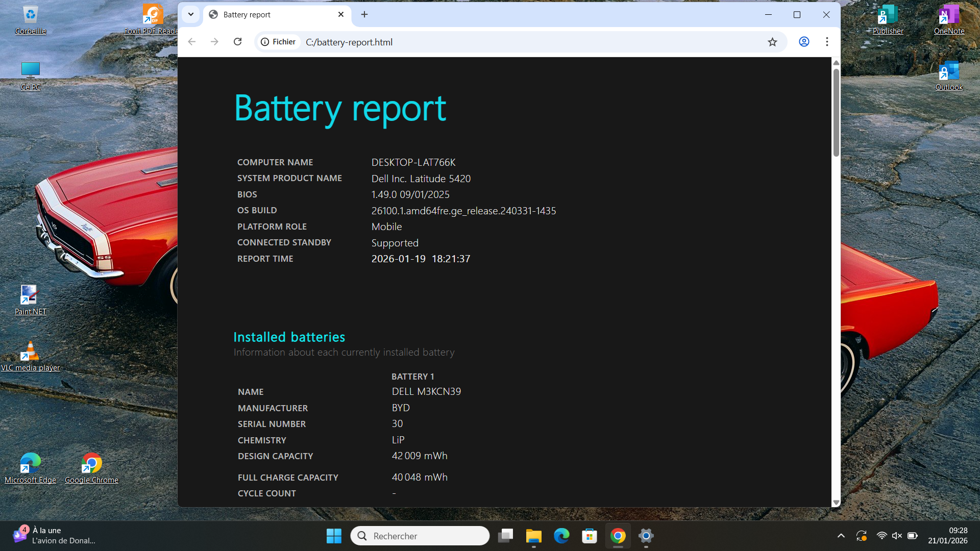The width and height of the screenshot is (980, 551).
Task: Select the VLC media player desktop shortcut
Action: pos(30,357)
